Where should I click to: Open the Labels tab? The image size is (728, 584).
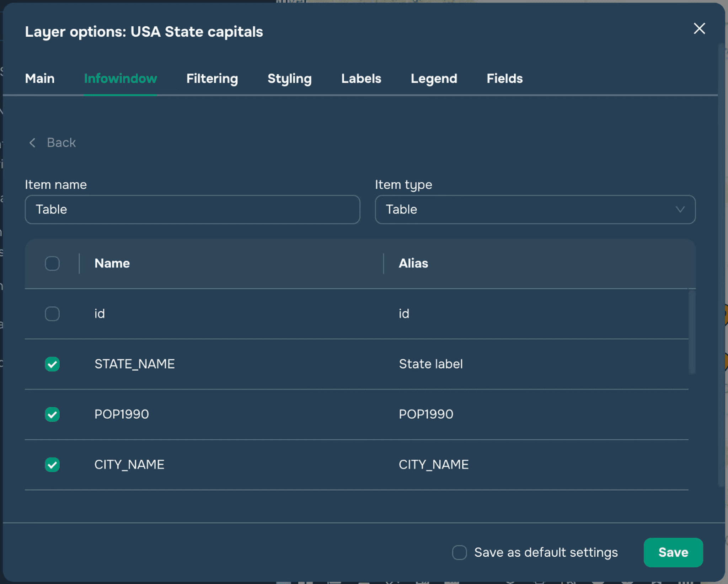(x=361, y=79)
